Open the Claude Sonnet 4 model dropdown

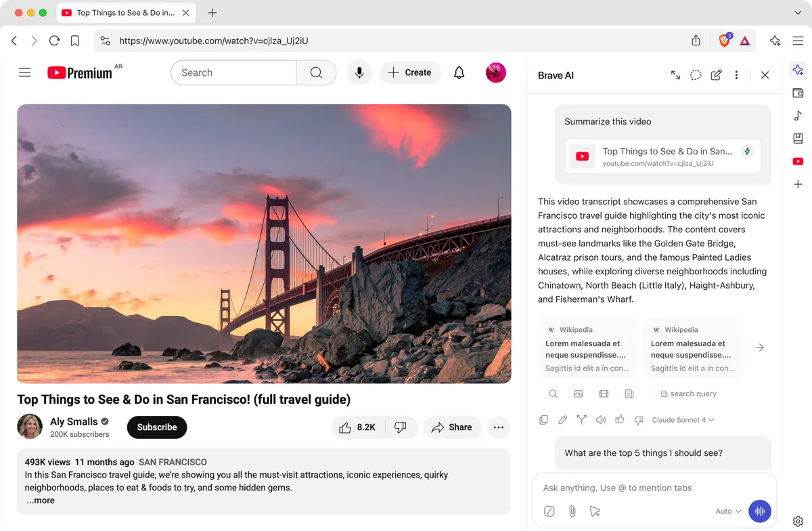(682, 420)
